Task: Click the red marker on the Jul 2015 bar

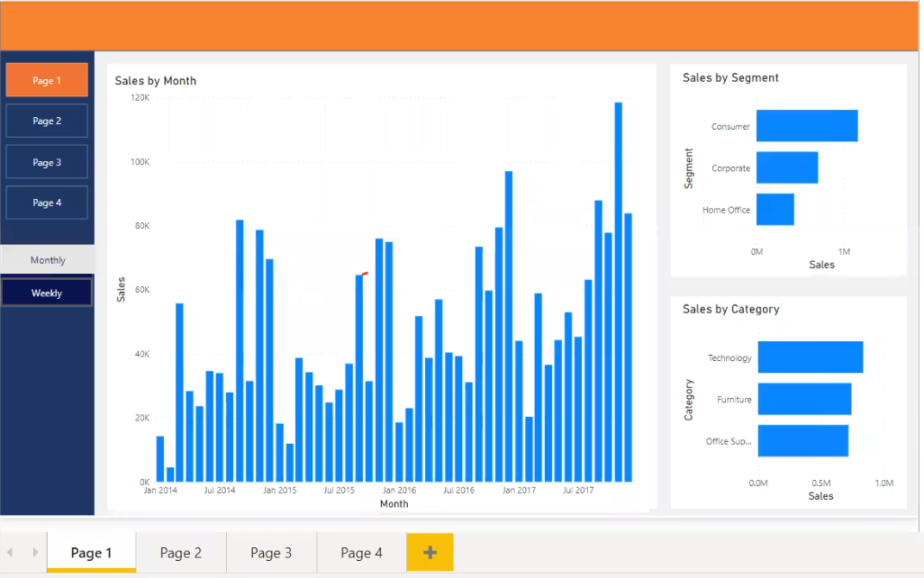Action: (x=363, y=275)
